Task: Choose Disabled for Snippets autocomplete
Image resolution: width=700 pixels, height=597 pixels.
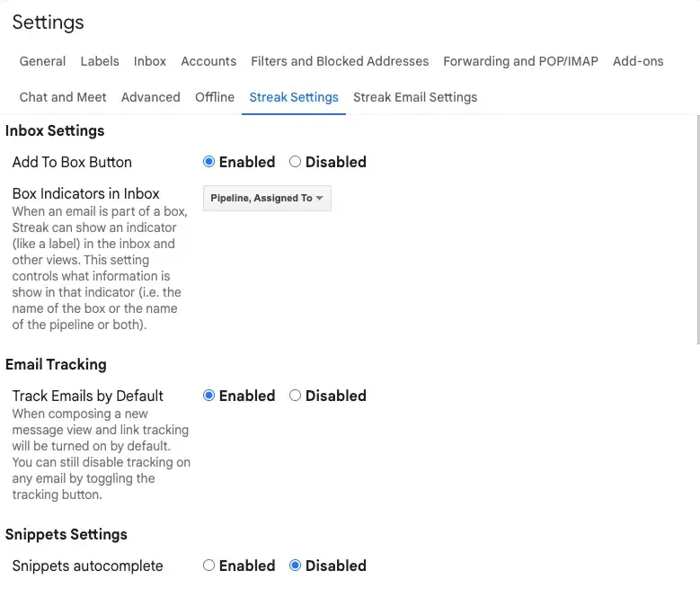Action: coord(295,566)
